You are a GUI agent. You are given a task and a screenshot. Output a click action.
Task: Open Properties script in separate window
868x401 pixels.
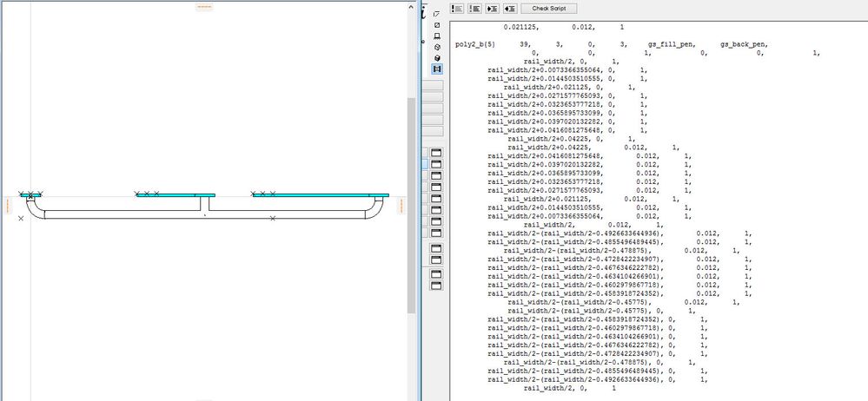(x=437, y=187)
